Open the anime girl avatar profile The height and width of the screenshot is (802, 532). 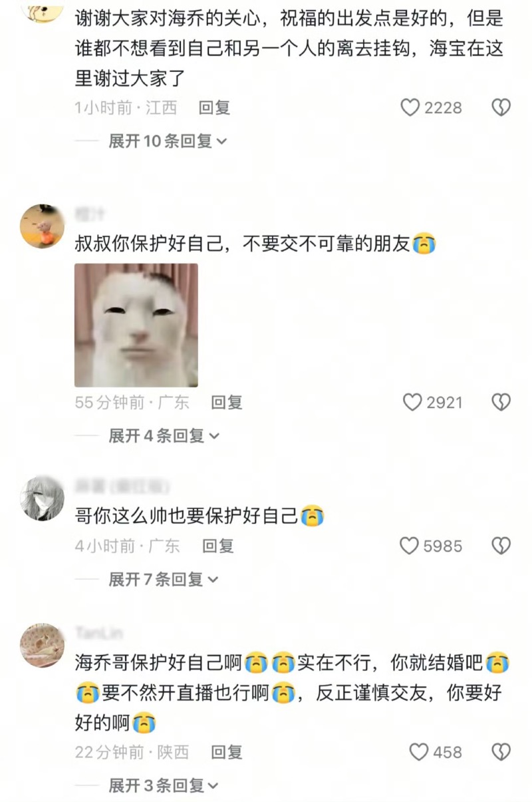point(43,499)
